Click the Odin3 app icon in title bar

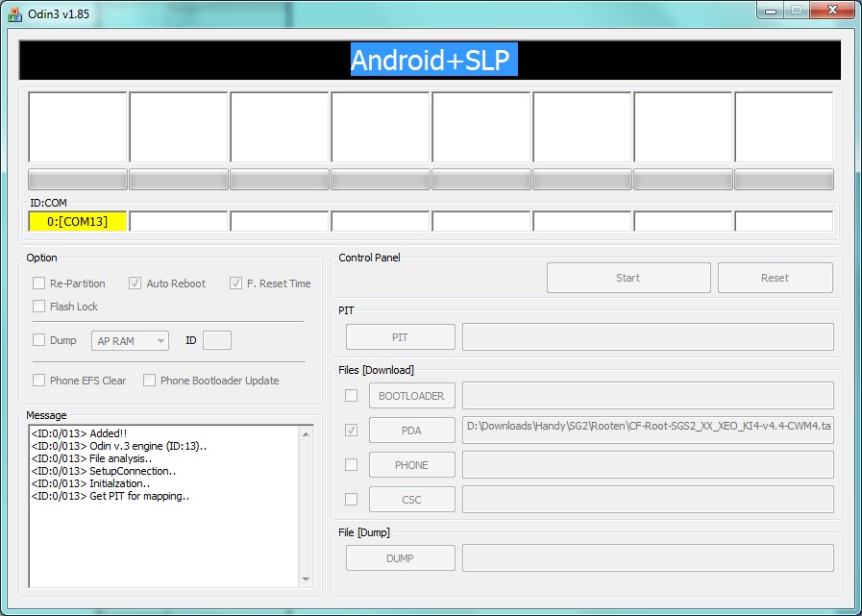pos(15,13)
